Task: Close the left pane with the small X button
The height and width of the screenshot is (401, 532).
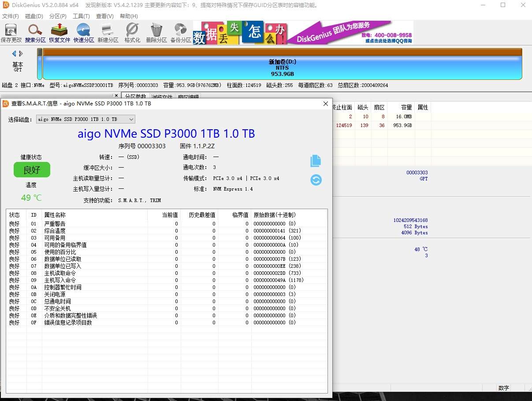Action: click(x=116, y=95)
